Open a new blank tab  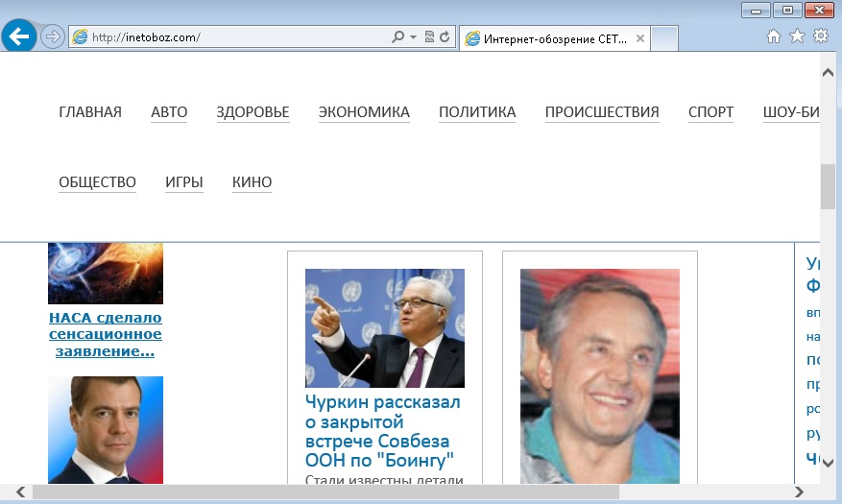[664, 38]
